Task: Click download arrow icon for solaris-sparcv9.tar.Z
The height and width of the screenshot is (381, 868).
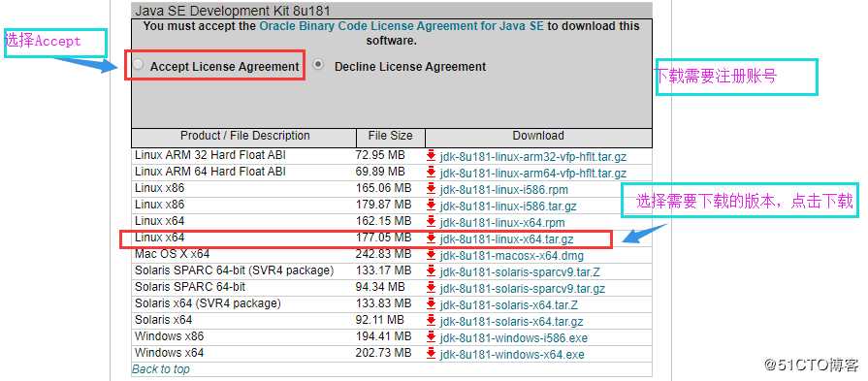Action: point(432,271)
